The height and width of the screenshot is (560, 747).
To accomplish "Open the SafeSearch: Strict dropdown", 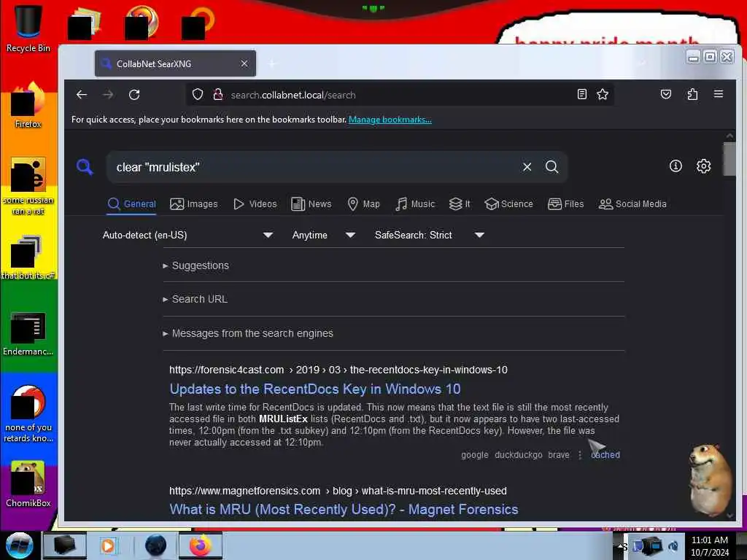I will (x=429, y=235).
